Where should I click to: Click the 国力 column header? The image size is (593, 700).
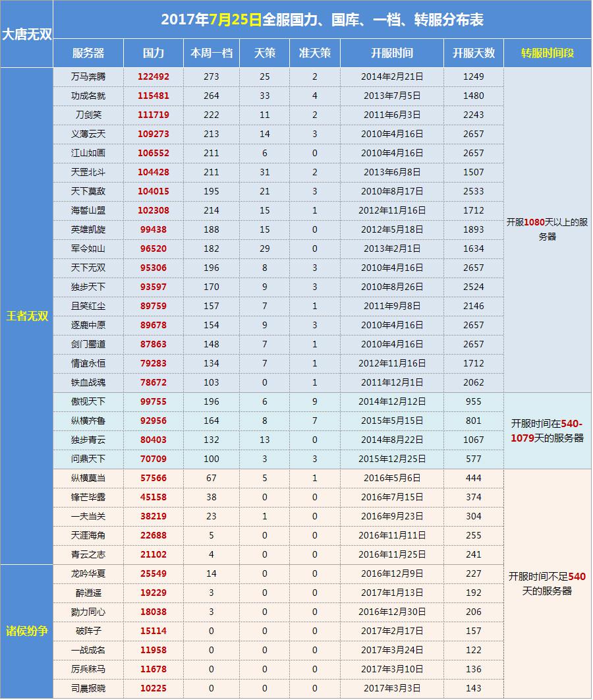154,53
